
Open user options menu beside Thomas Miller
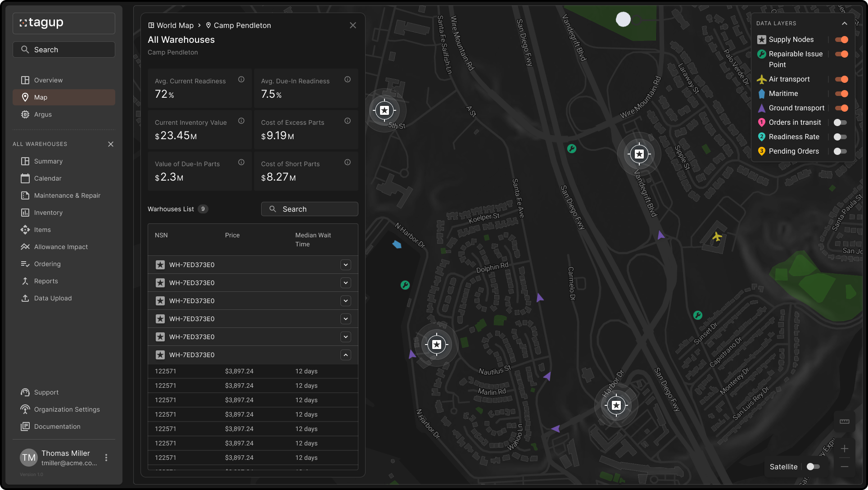(106, 458)
